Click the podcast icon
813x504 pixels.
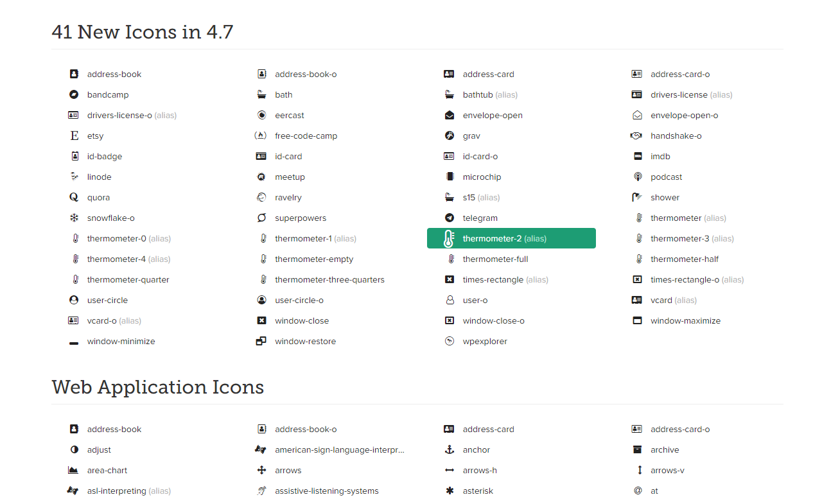click(x=637, y=177)
